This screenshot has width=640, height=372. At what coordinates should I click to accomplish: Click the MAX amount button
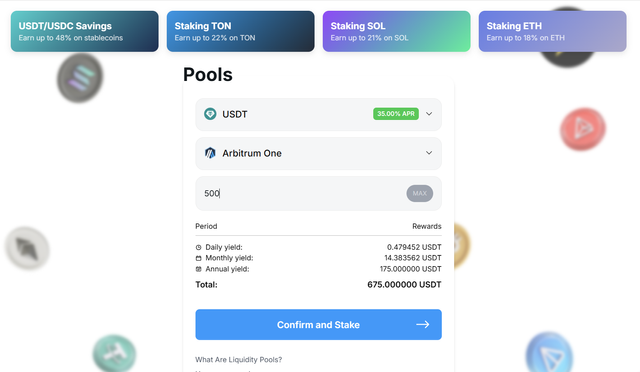(420, 193)
